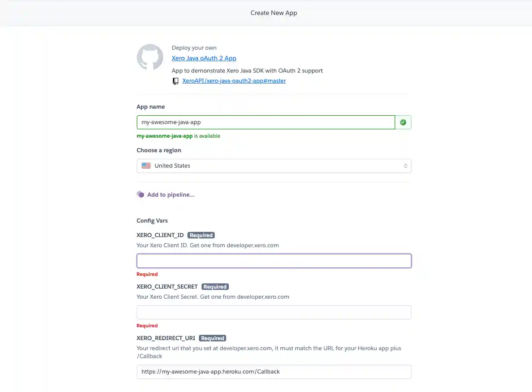This screenshot has width=532, height=392.
Task: Open the Xero Java oAuth 2 App link
Action: point(204,58)
